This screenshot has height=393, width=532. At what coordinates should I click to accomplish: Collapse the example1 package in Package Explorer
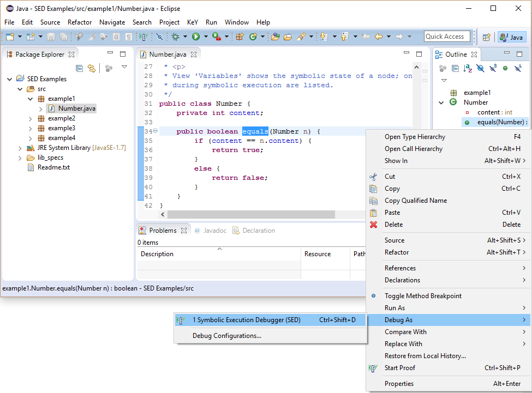[x=31, y=99]
